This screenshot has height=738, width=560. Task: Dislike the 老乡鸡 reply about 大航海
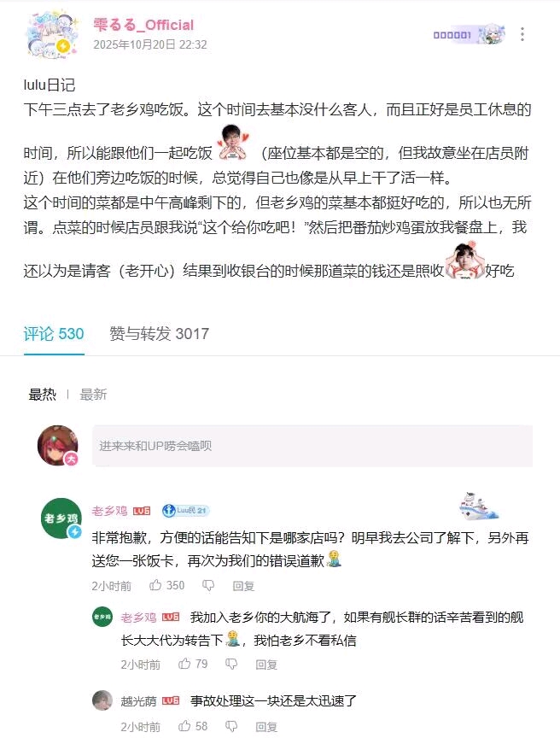tap(231, 664)
